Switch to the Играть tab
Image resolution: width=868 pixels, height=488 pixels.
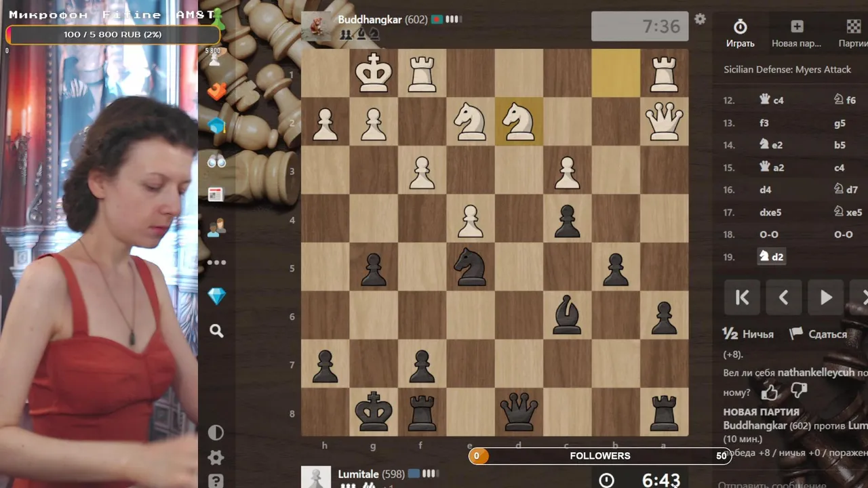pyautogui.click(x=741, y=33)
